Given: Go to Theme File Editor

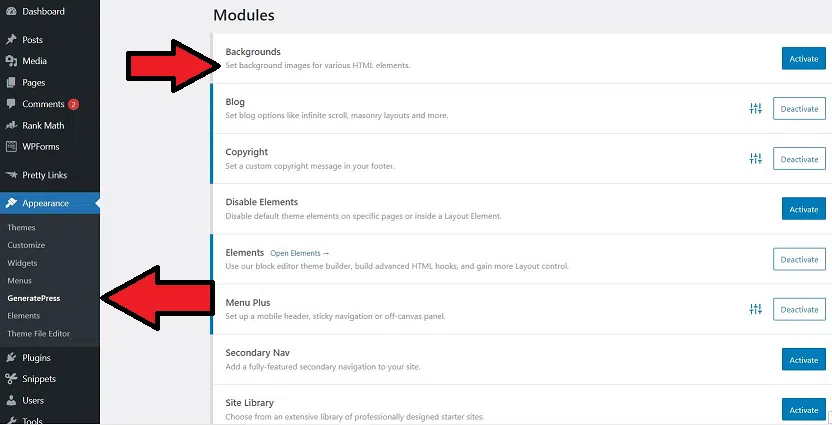Looking at the screenshot, I should pos(39,334).
